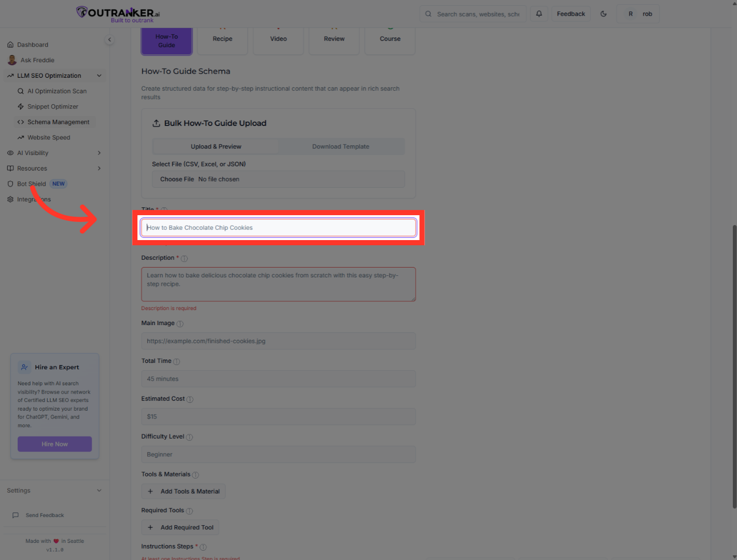Open Ask Freddie in the sidebar
Image resolution: width=737 pixels, height=560 pixels.
pos(54,60)
